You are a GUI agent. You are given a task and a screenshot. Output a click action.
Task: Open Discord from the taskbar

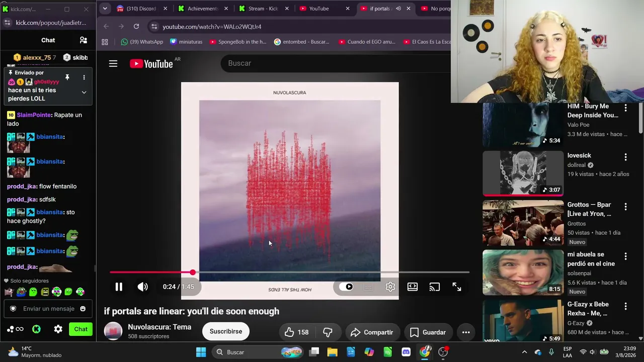406,352
